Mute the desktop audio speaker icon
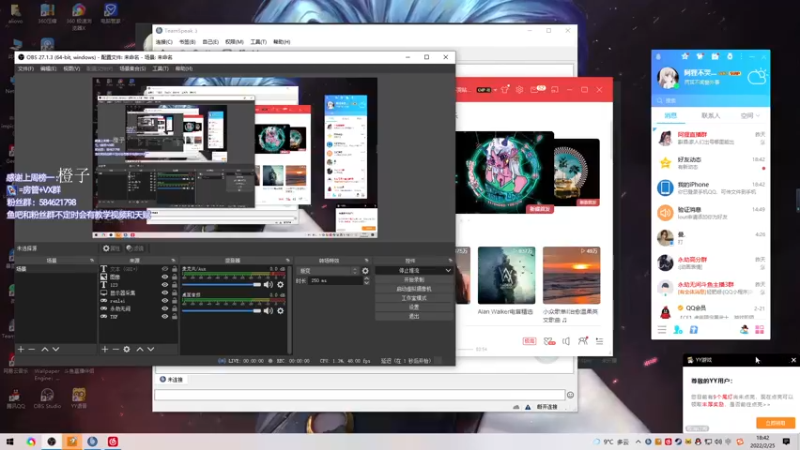 [x=268, y=311]
